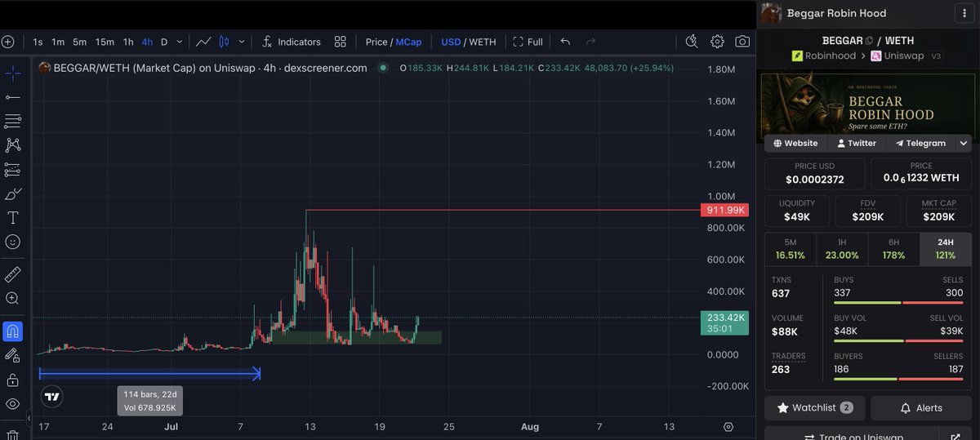
Task: Select the 1H stats tab
Action: click(x=842, y=249)
